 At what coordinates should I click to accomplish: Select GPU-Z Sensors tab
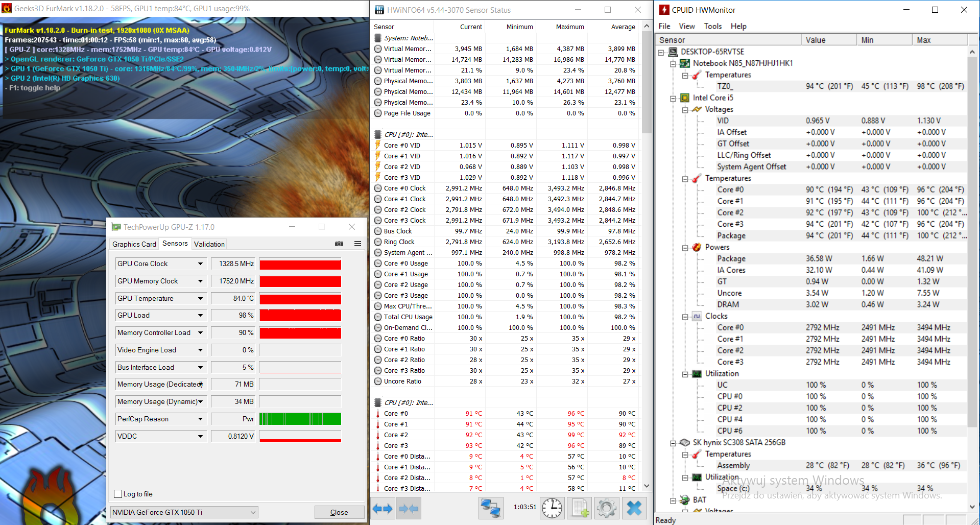click(x=175, y=244)
